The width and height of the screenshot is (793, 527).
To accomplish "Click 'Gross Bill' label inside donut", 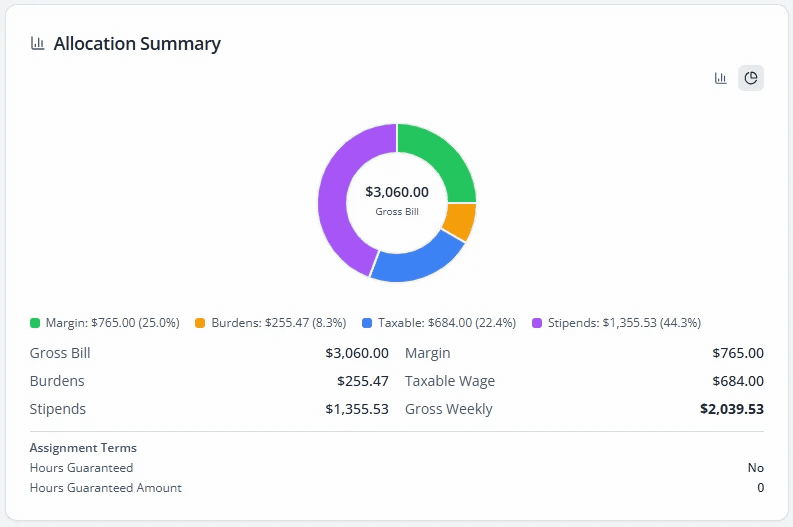I will (x=397, y=212).
